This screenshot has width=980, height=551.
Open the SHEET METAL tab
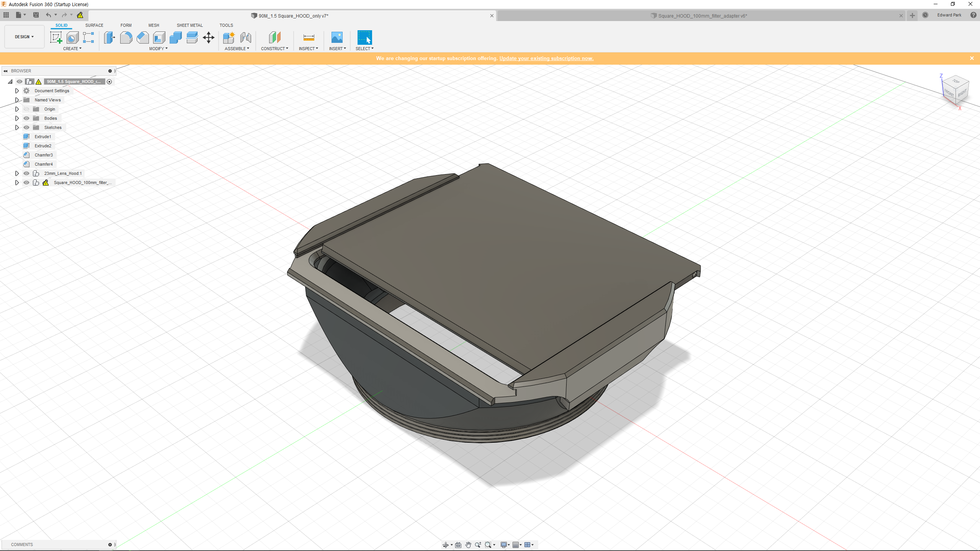pos(189,25)
